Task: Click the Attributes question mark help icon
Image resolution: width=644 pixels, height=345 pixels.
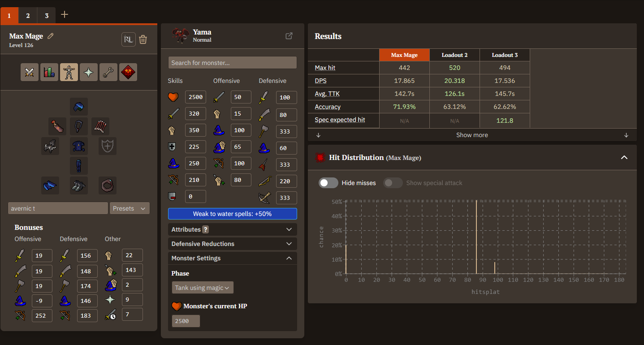Action: 206,229
